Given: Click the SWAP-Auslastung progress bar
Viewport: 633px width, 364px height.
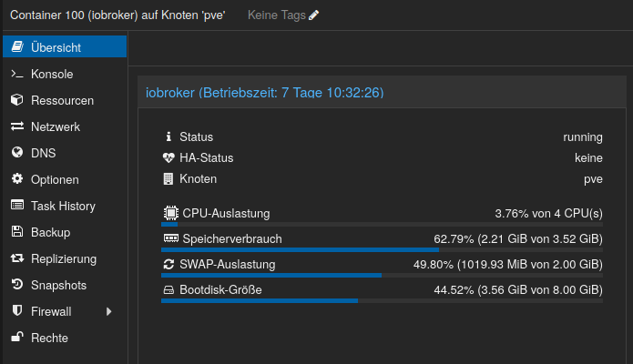Looking at the screenshot, I should point(382,275).
